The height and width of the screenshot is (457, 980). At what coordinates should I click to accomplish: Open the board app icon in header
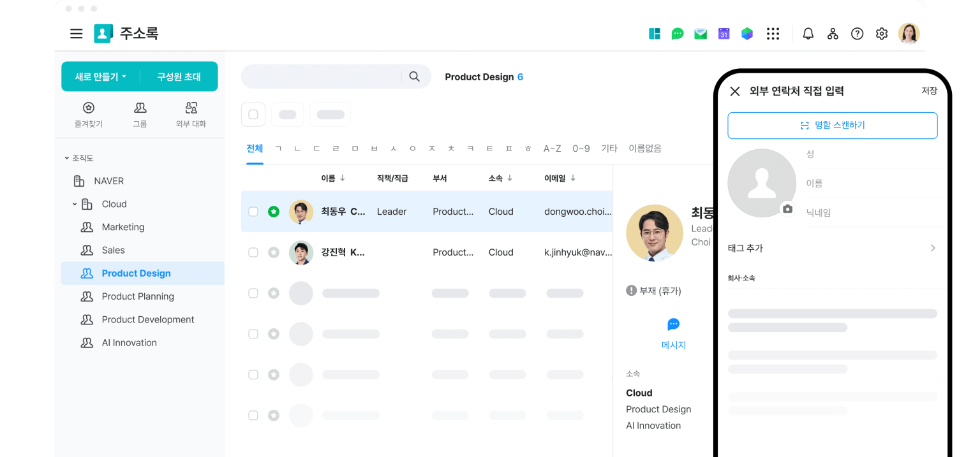click(655, 34)
